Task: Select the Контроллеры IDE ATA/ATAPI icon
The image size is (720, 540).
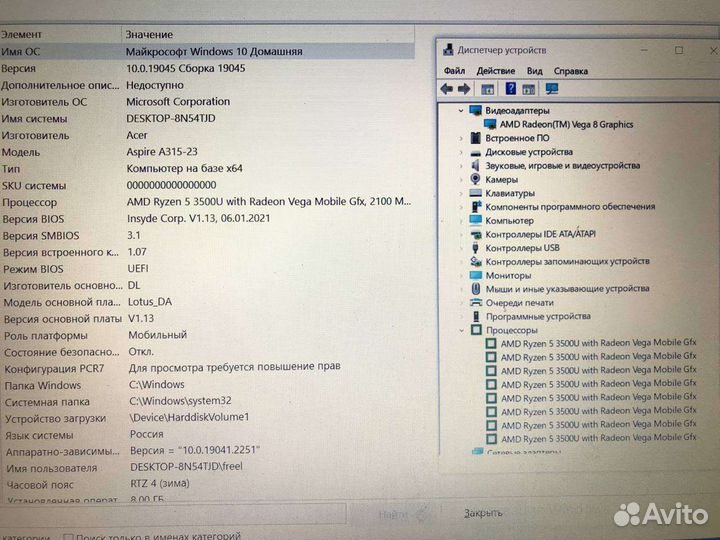Action: [476, 234]
